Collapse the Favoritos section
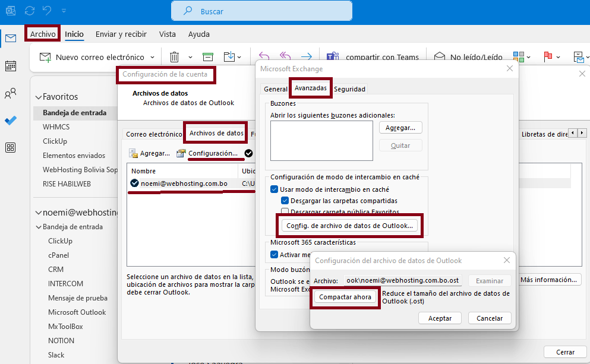 pos(39,97)
